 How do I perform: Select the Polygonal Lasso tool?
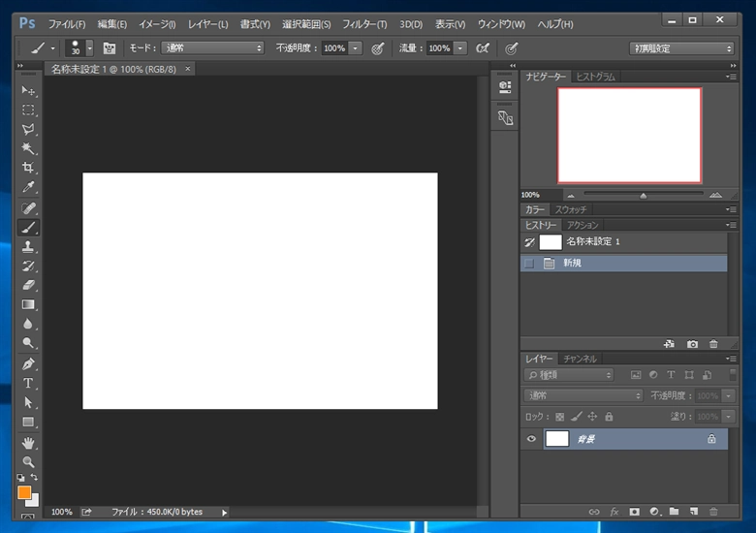click(x=28, y=129)
